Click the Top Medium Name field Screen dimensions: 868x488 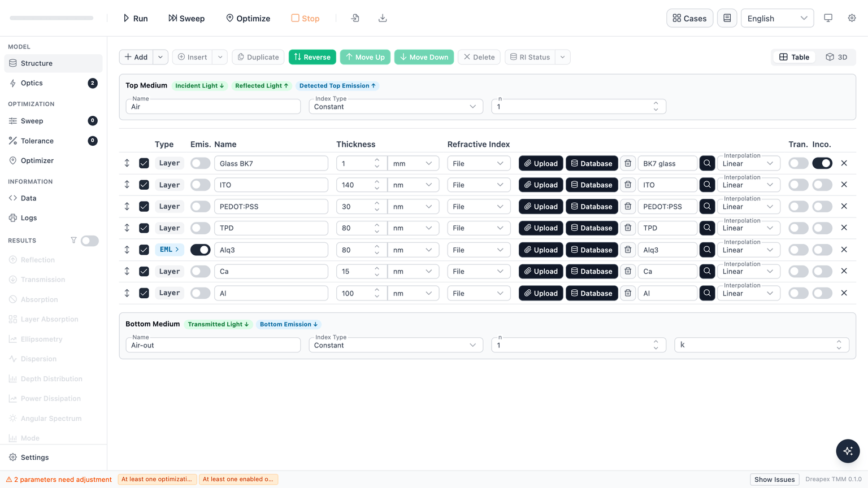click(213, 107)
